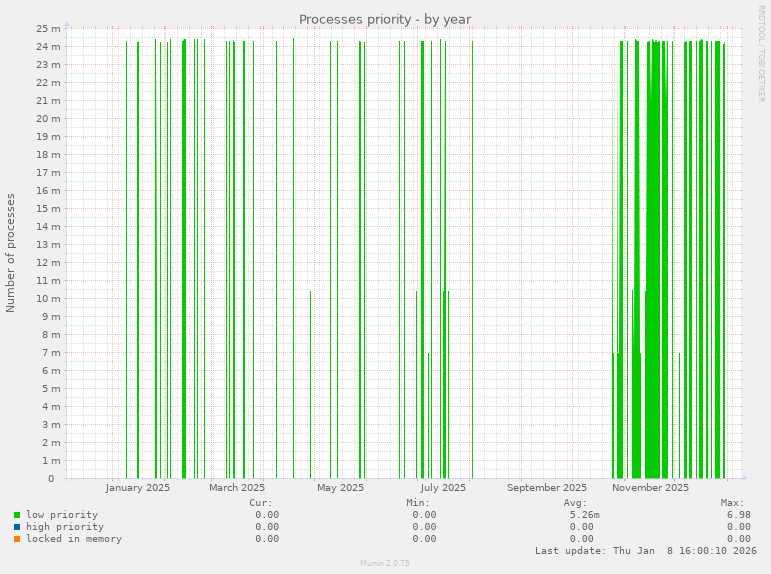The width and height of the screenshot is (771, 574).
Task: Click the low priority max value 6.98
Action: point(738,515)
